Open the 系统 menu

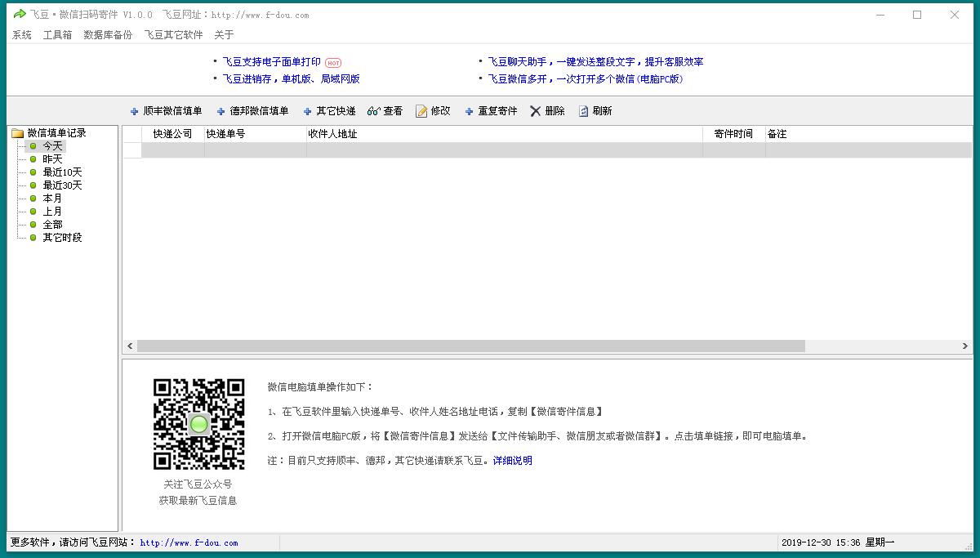tap(22, 35)
